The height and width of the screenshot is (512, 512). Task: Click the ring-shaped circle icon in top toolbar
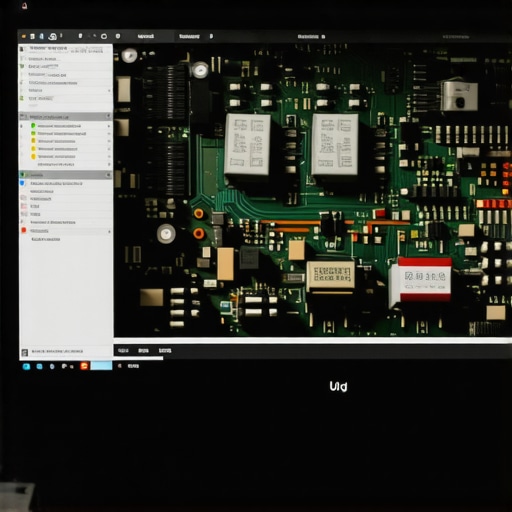click(x=104, y=36)
